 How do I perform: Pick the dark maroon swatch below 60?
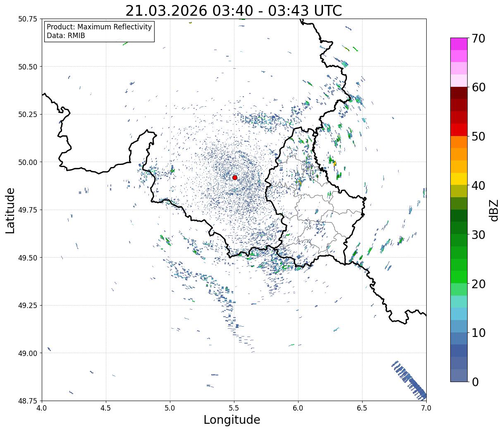pyautogui.click(x=459, y=93)
